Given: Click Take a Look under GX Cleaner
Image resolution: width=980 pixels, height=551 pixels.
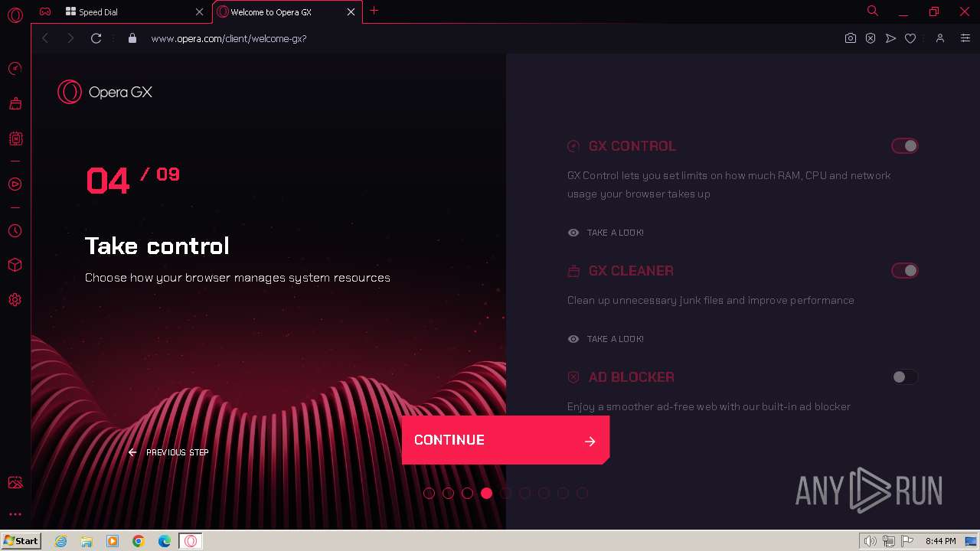Looking at the screenshot, I should (x=606, y=339).
